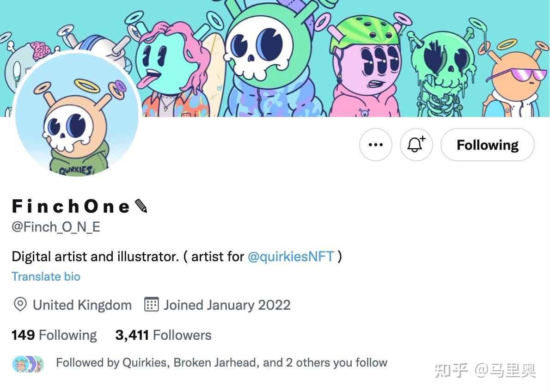Image resolution: width=550 pixels, height=392 pixels.
Task: Click the pencil emoji beside FinchOne
Action: tap(140, 206)
